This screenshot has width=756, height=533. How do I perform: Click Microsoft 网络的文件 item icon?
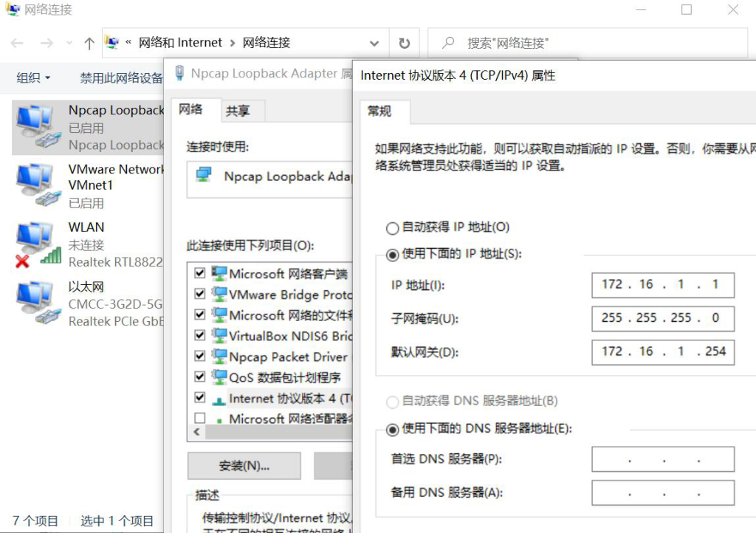pyautogui.click(x=219, y=314)
